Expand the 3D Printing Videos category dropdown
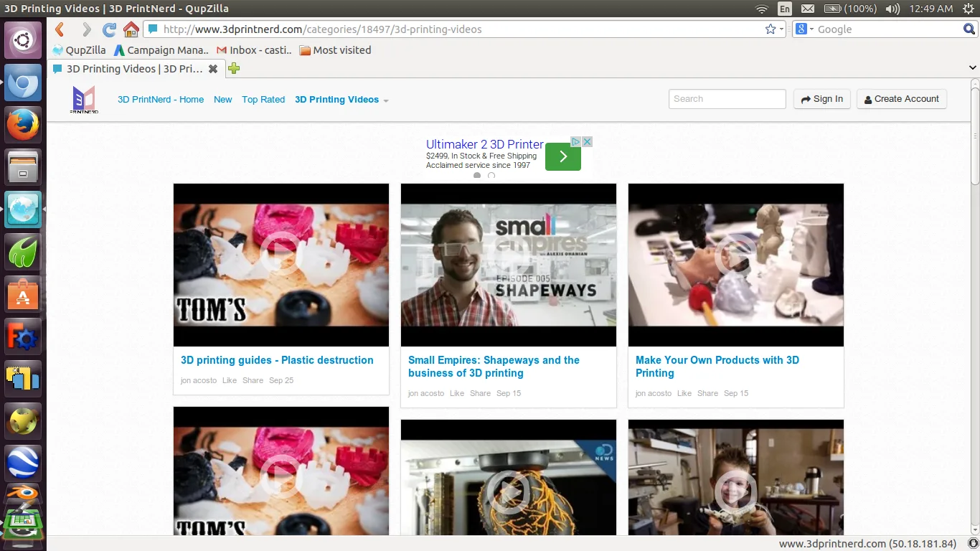 click(386, 100)
